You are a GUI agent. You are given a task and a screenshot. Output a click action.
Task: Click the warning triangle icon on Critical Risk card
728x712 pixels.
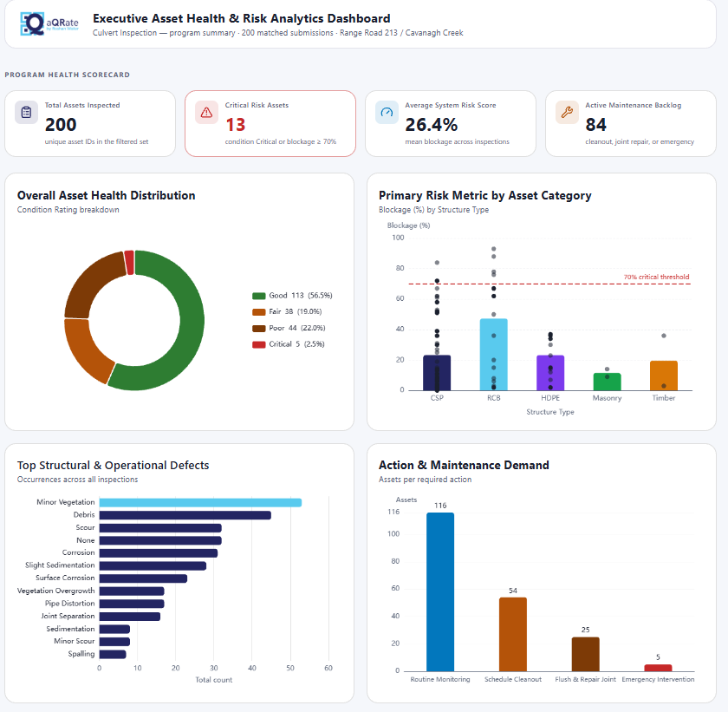click(206, 113)
